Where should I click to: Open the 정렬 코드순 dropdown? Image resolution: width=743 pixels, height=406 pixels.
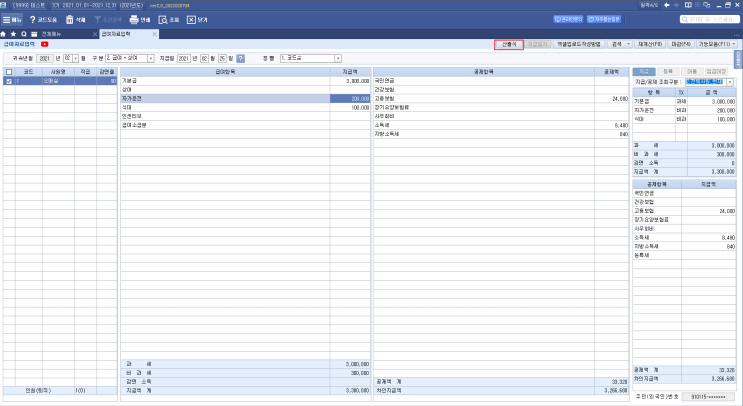pos(338,58)
